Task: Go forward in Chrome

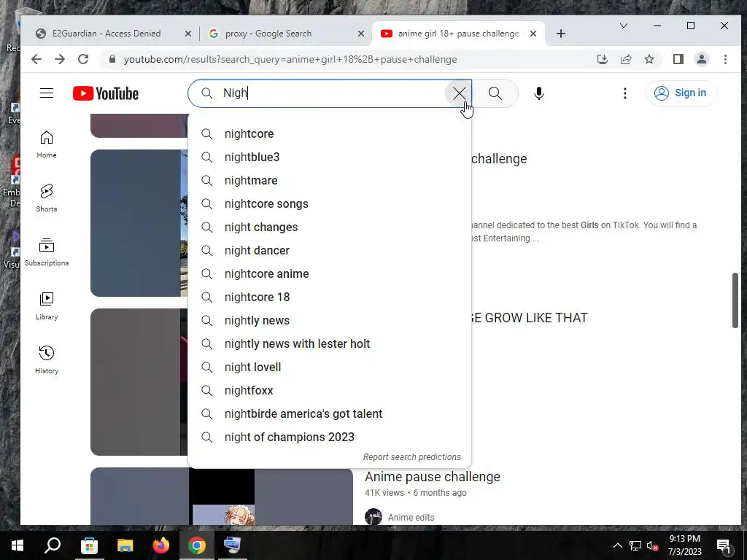Action: tap(60, 59)
